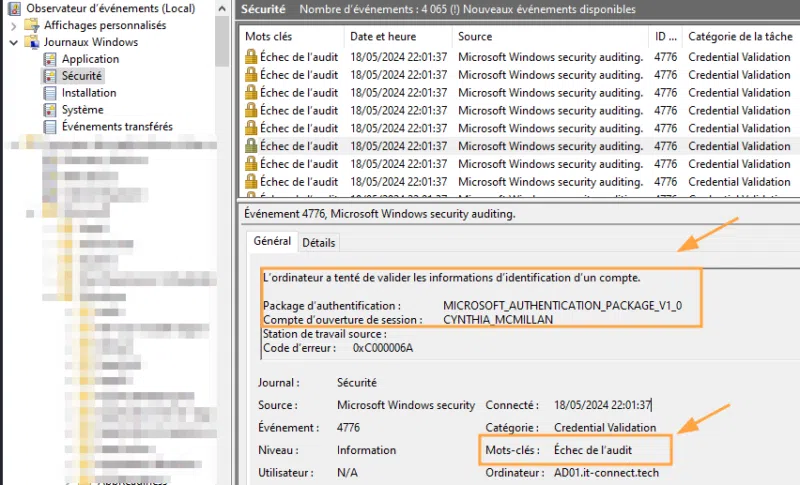The width and height of the screenshot is (800, 485).
Task: Switch to the Détails tab
Action: click(x=319, y=243)
